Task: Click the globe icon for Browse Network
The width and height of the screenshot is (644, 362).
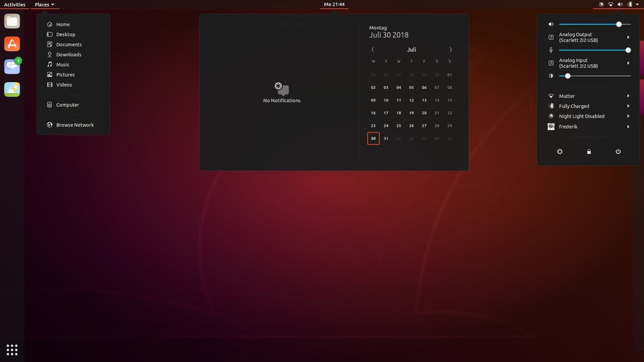Action: 49,125
